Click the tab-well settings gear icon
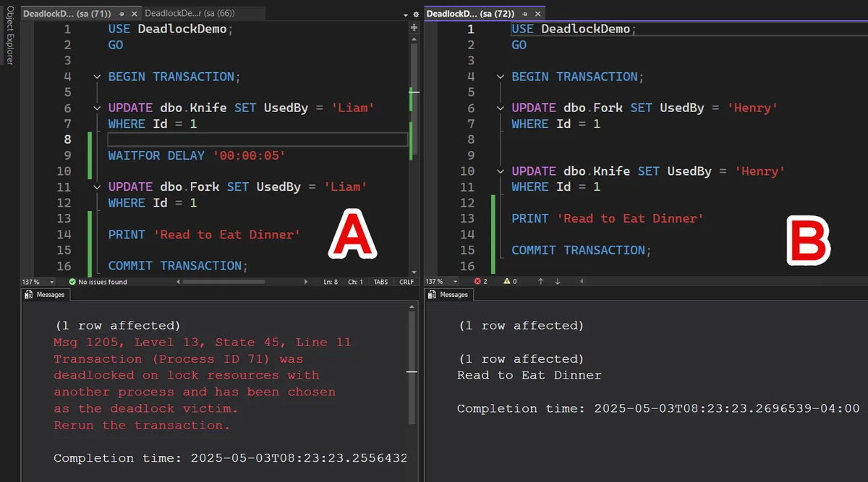This screenshot has width=868, height=482. 415,14
